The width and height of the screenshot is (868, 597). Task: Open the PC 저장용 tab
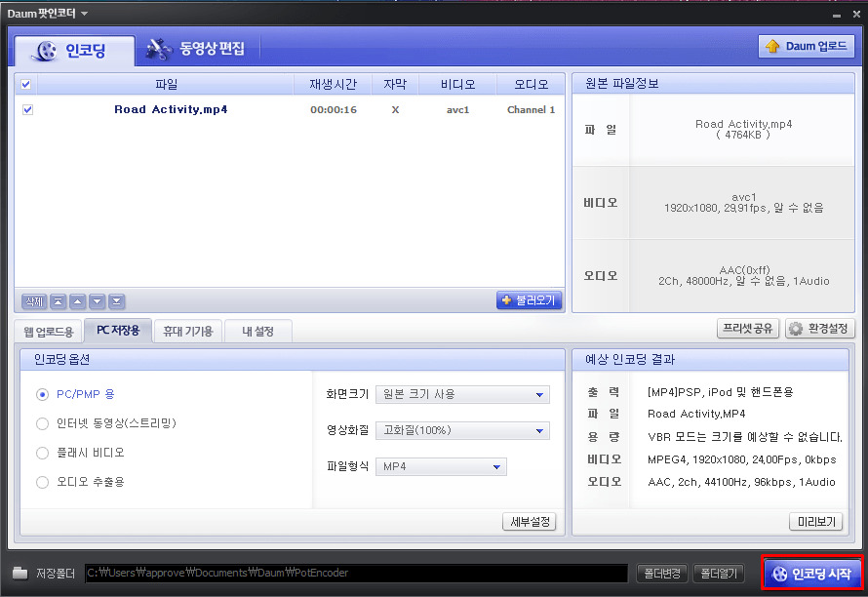coord(118,331)
